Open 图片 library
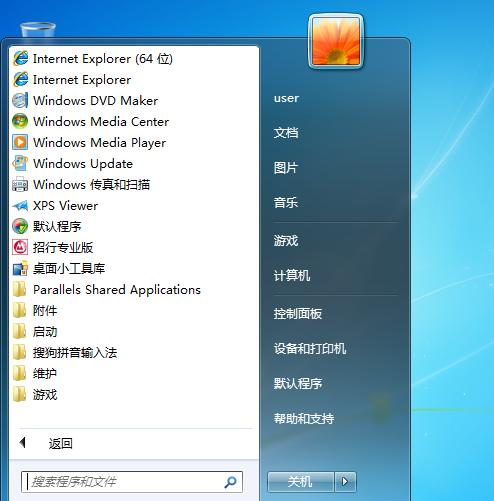The image size is (494, 501). pyautogui.click(x=286, y=168)
